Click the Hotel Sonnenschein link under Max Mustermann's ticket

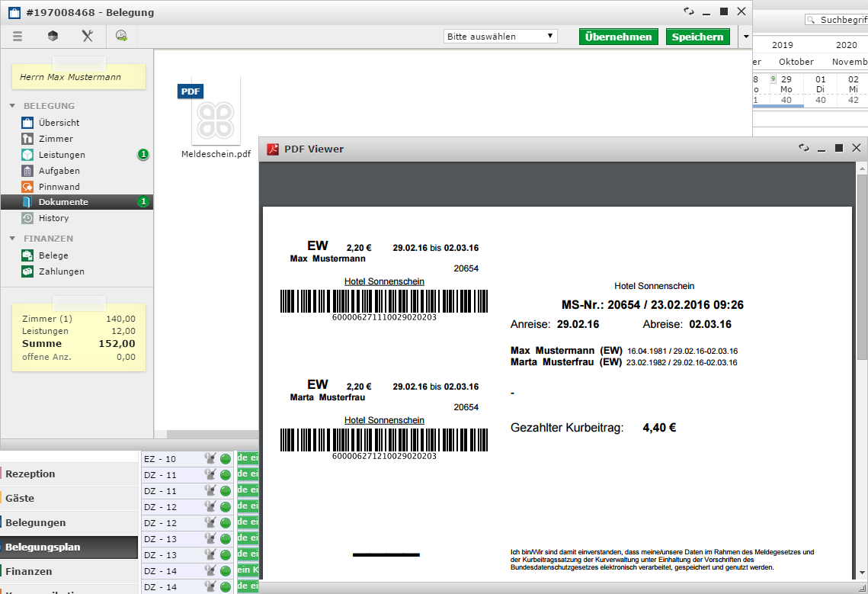384,281
